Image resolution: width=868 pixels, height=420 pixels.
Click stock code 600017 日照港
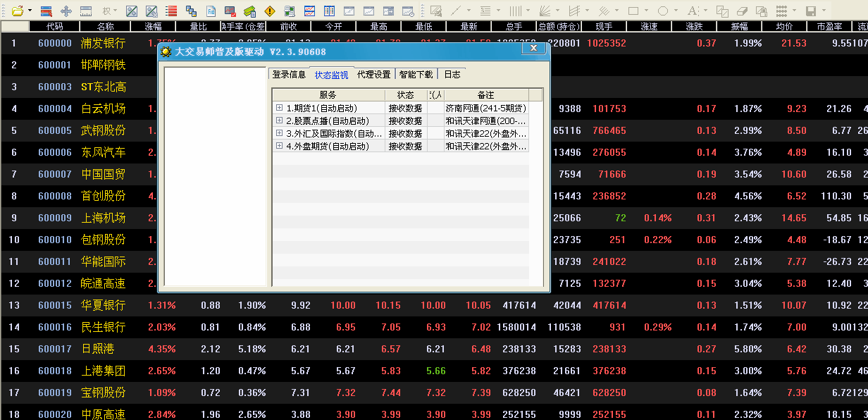[x=55, y=349]
